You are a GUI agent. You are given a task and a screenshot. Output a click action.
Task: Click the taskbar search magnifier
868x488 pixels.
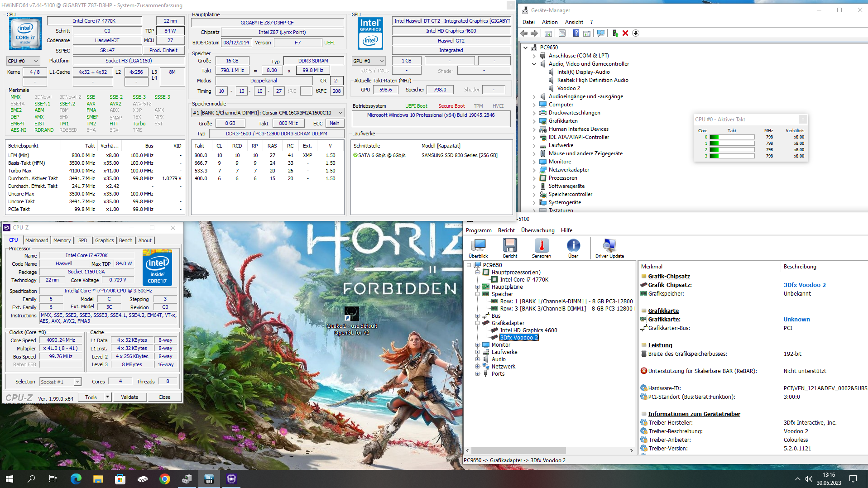coord(31,479)
